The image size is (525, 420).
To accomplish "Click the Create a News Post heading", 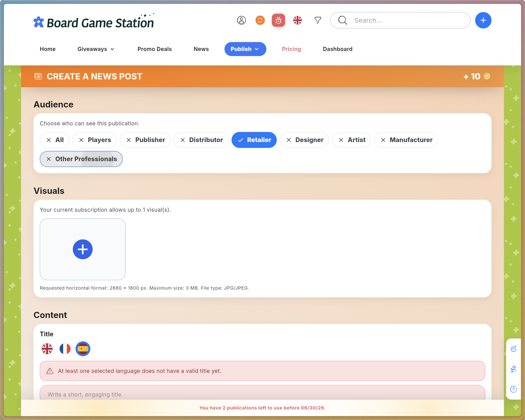I will pos(94,76).
